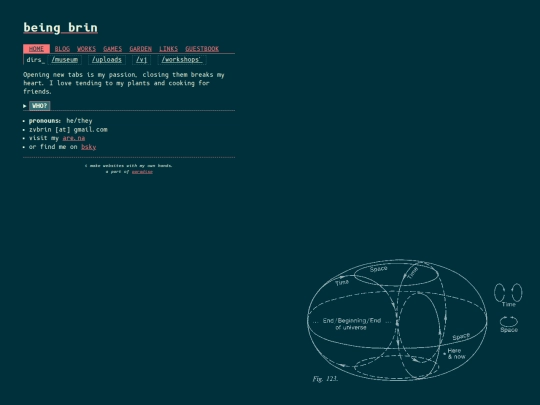Viewport: 540px width, 405px height.
Task: Sign the GUESTBOOK page link
Action: pyautogui.click(x=202, y=49)
